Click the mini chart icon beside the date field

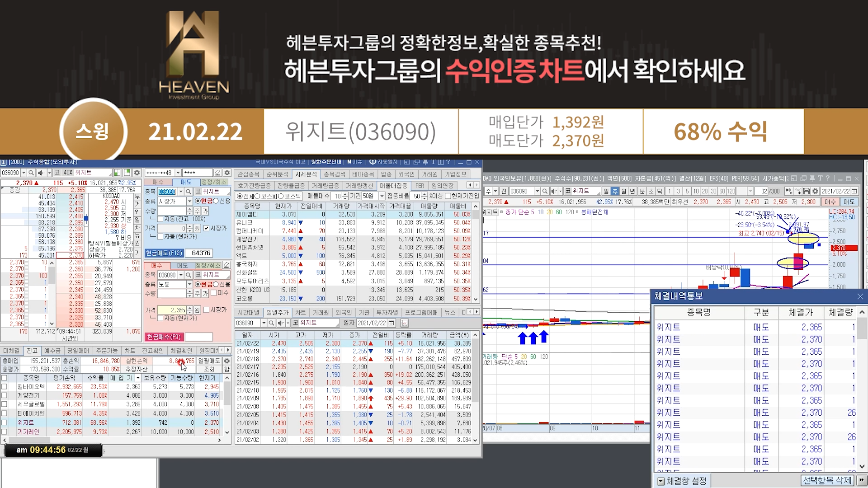coord(404,323)
